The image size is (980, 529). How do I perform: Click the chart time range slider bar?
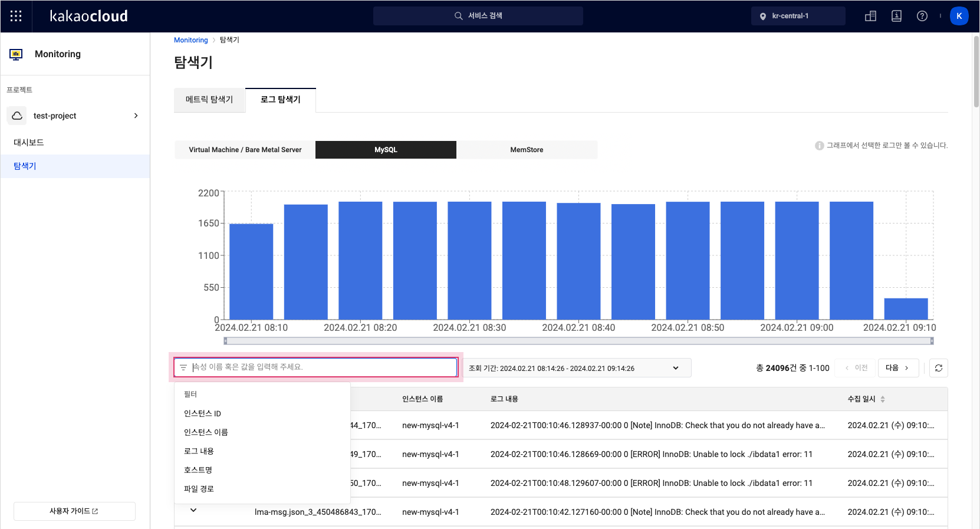(x=578, y=341)
